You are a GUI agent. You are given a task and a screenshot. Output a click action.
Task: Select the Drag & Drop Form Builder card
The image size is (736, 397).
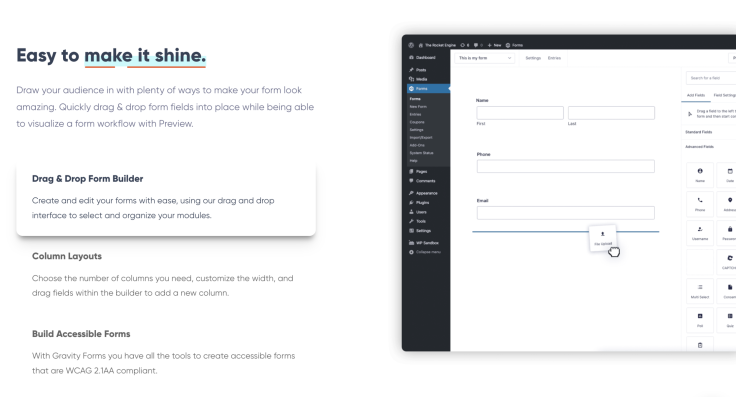coord(166,199)
